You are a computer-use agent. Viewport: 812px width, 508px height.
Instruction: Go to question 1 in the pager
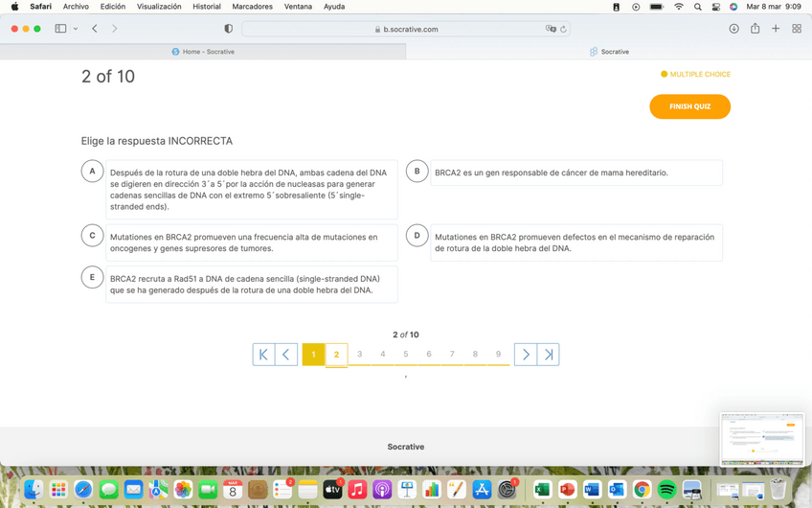pyautogui.click(x=313, y=355)
